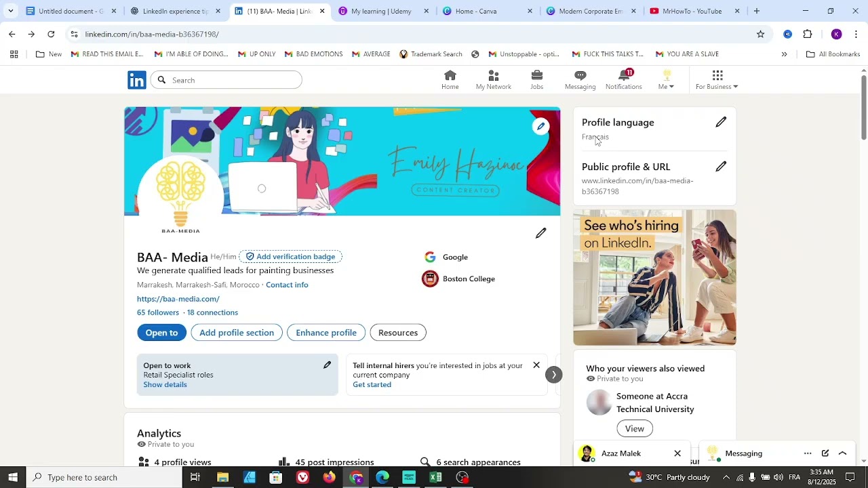
Task: Click the LinkedIn logo
Action: pyautogui.click(x=137, y=80)
